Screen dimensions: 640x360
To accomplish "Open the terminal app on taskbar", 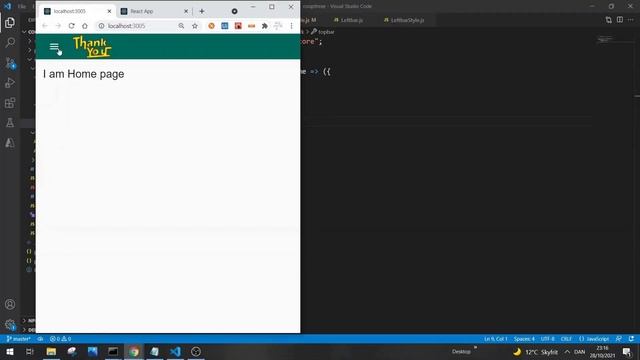I will [x=113, y=351].
